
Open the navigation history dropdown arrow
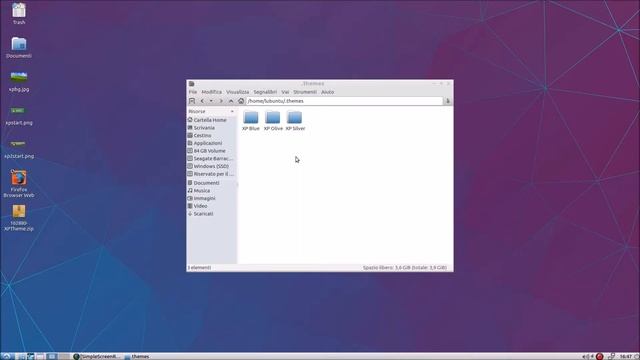[211, 101]
